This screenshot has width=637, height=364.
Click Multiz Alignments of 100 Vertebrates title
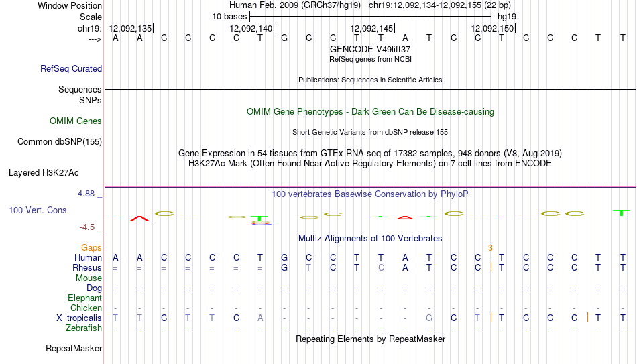click(370, 239)
